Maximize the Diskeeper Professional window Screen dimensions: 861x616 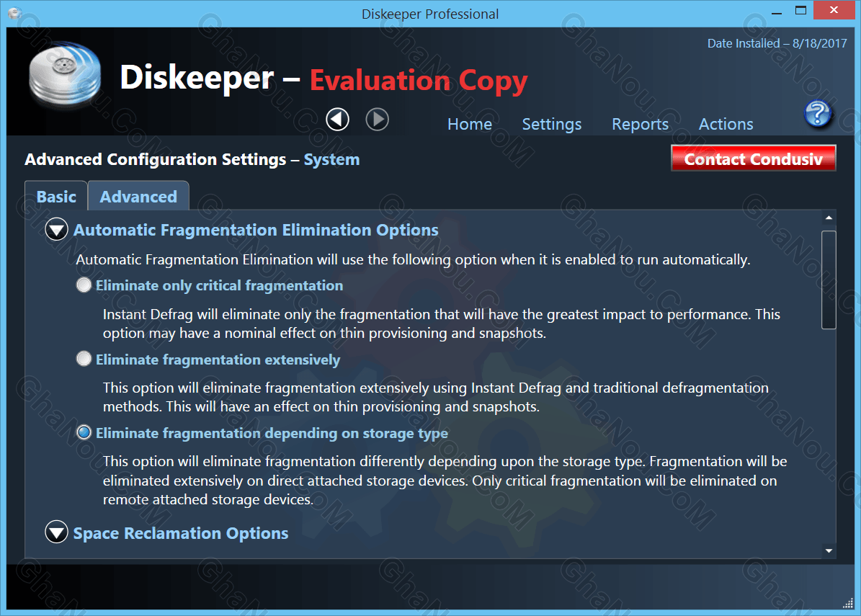point(800,10)
